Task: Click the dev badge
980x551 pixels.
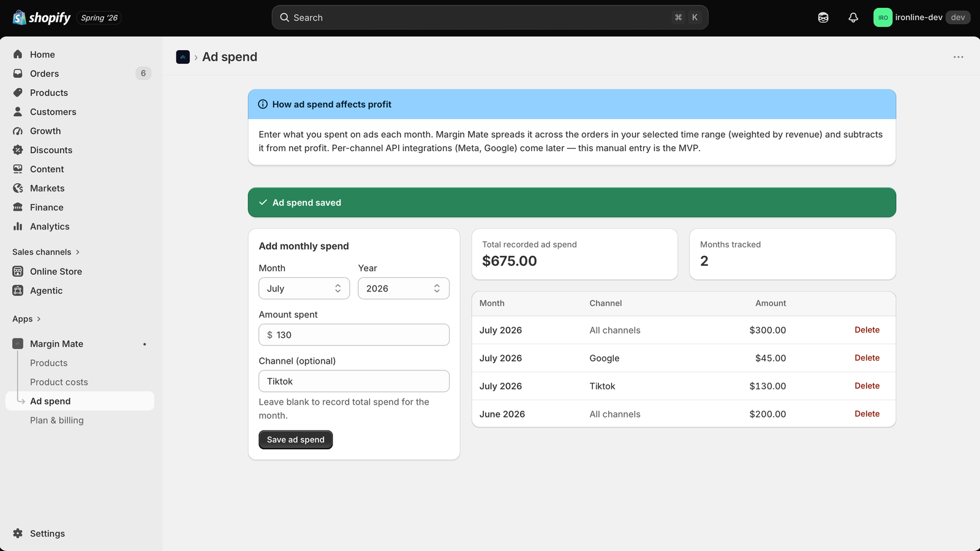Action: (x=958, y=18)
